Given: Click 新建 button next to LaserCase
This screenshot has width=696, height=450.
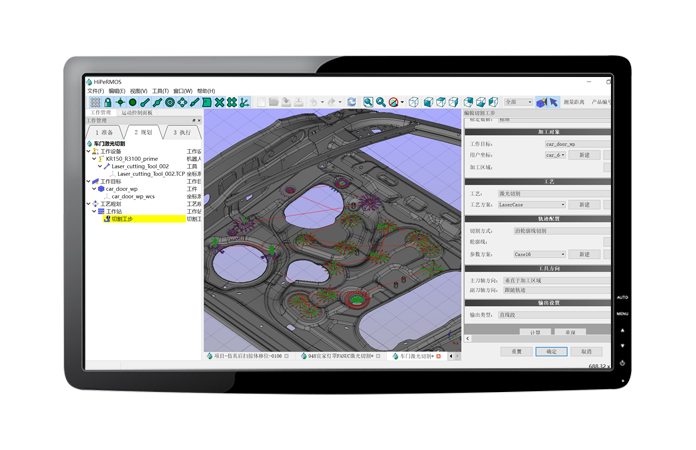Looking at the screenshot, I should coord(585,205).
